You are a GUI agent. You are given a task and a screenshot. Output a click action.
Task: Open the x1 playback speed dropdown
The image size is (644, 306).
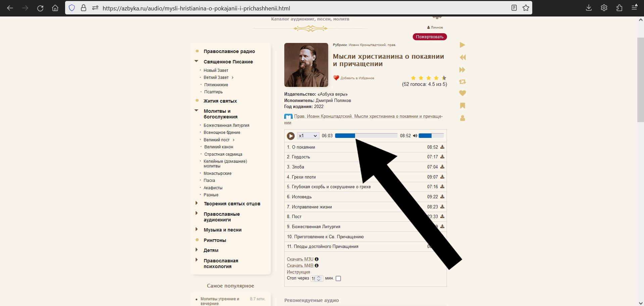(x=308, y=136)
